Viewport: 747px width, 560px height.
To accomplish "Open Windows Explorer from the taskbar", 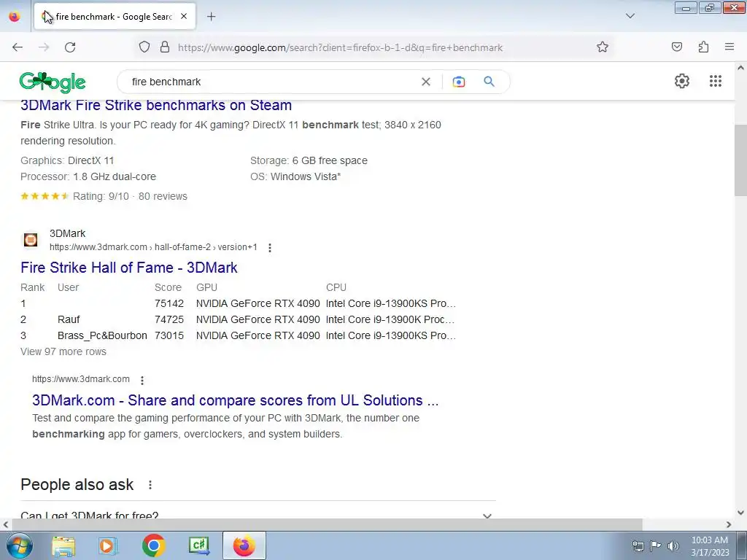I will click(63, 546).
